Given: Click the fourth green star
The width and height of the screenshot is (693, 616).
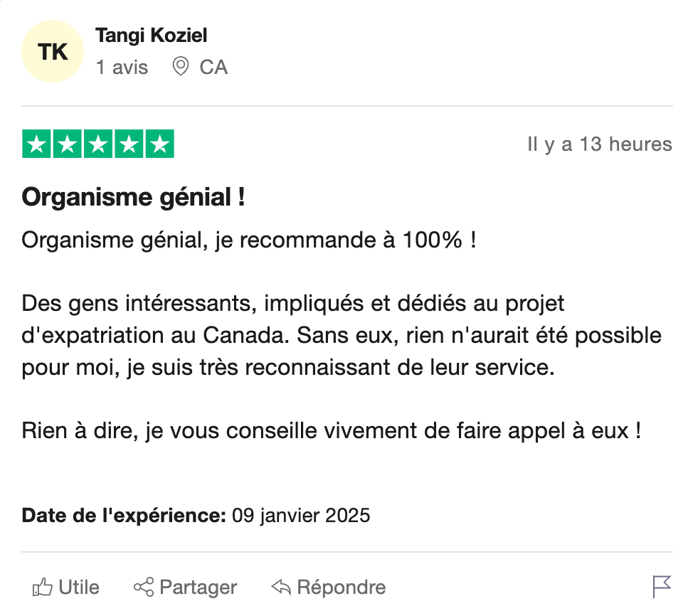Looking at the screenshot, I should tap(129, 144).
